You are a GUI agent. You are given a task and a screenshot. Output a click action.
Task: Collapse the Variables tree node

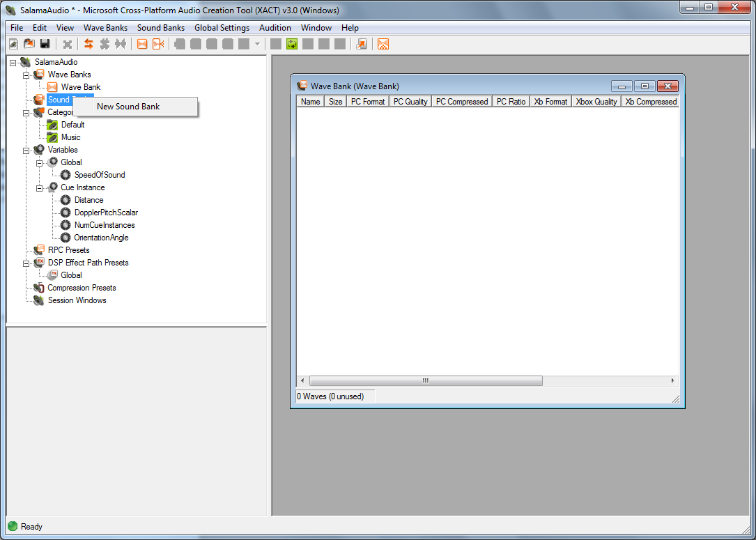[26, 151]
